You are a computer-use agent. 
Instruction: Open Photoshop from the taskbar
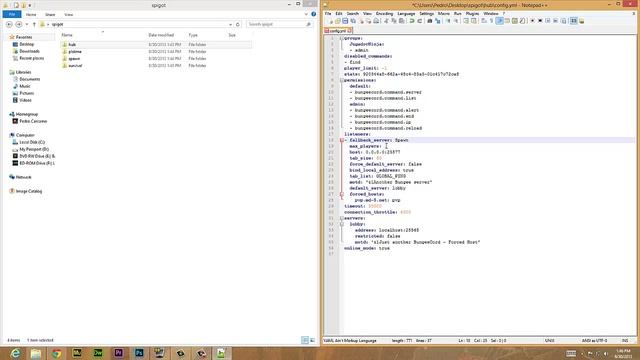pyautogui.click(x=139, y=353)
